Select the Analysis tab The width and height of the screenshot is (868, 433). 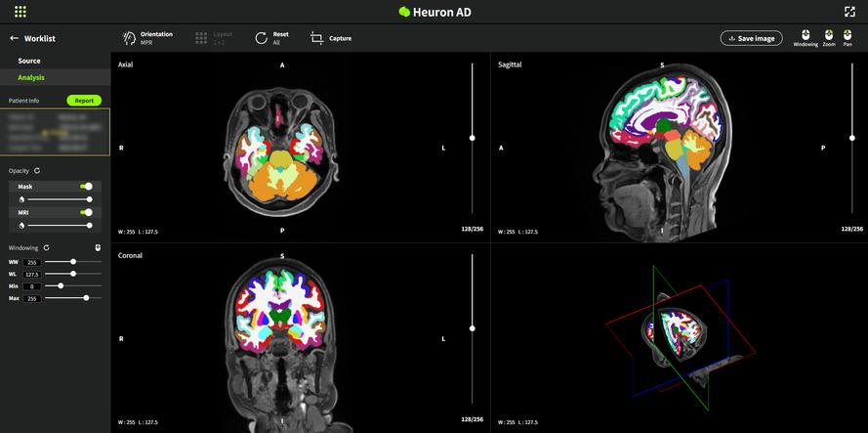coord(31,77)
